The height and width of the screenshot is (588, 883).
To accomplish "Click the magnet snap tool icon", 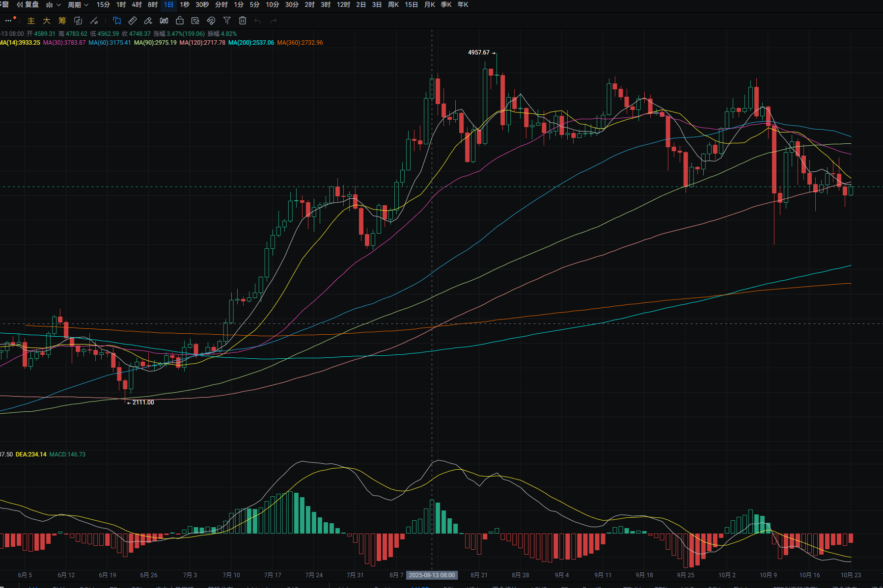I will [211, 21].
